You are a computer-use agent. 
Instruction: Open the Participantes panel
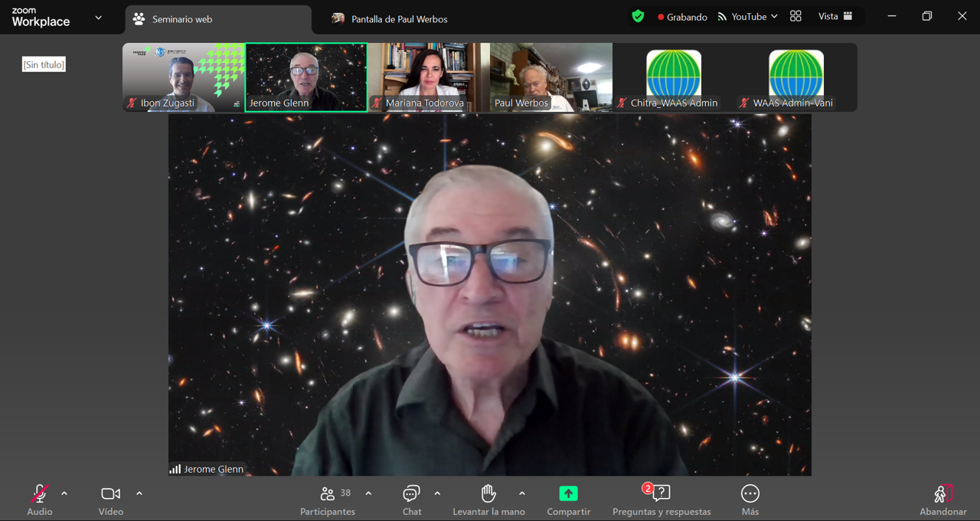click(328, 500)
